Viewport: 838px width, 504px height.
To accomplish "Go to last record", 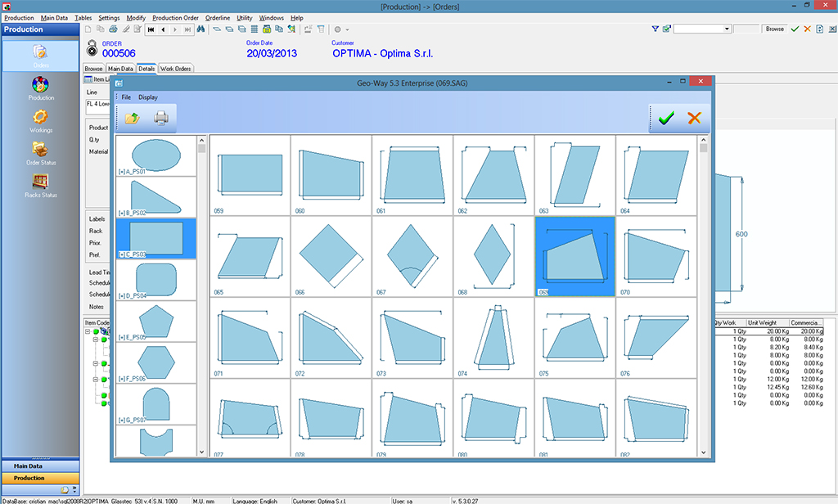I will click(x=187, y=29).
